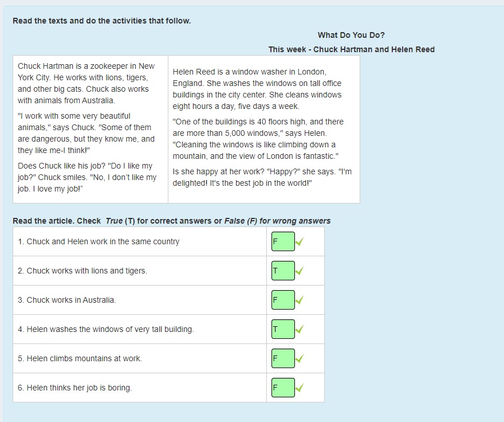Click the Helen Reed window washer text panel
Viewport: 504px width, 422px height.
[264, 129]
